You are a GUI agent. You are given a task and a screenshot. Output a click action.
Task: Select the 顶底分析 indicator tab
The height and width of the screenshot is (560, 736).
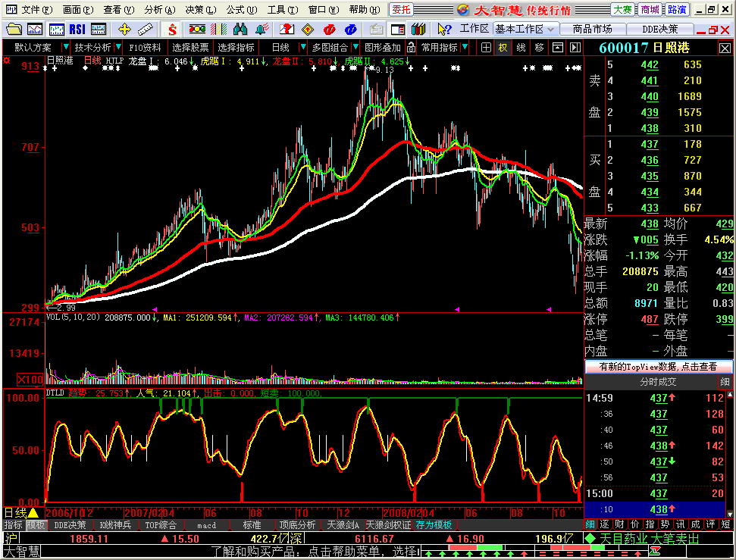(x=298, y=525)
